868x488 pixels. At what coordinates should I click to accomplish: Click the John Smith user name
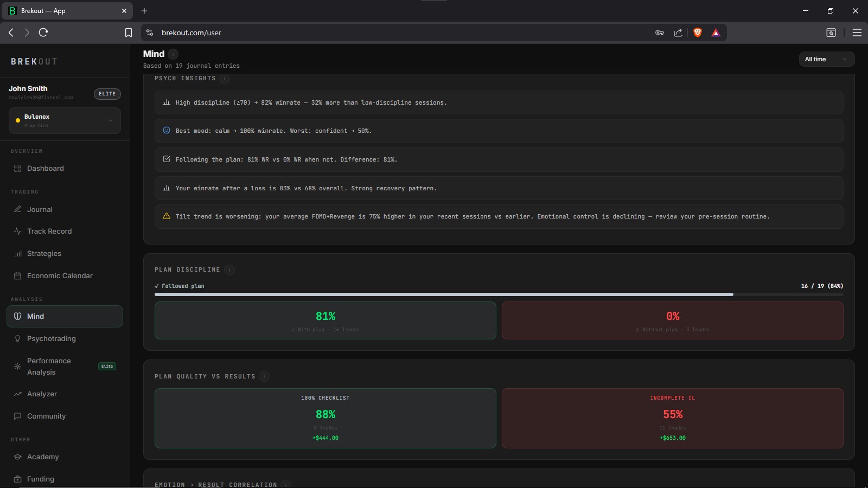28,88
